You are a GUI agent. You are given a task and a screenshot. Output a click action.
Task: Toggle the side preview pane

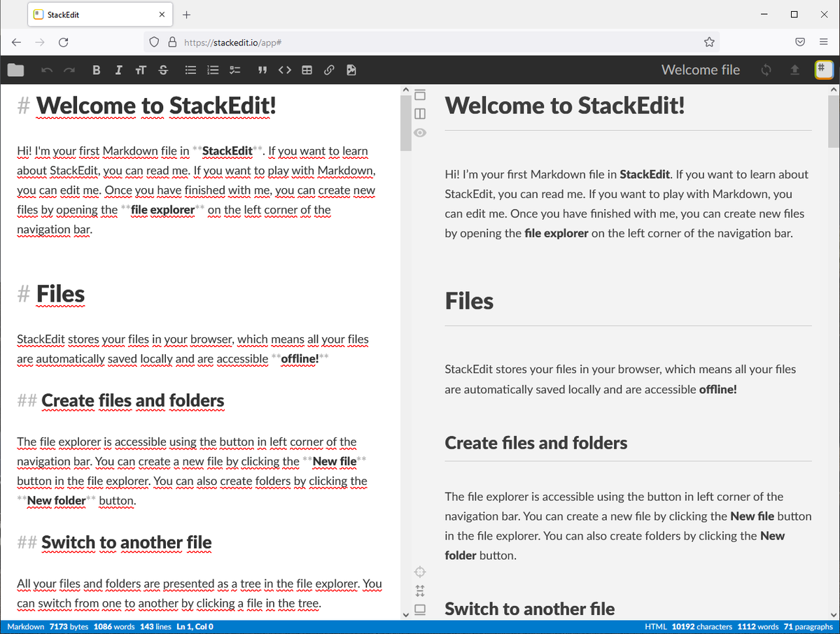click(x=420, y=113)
